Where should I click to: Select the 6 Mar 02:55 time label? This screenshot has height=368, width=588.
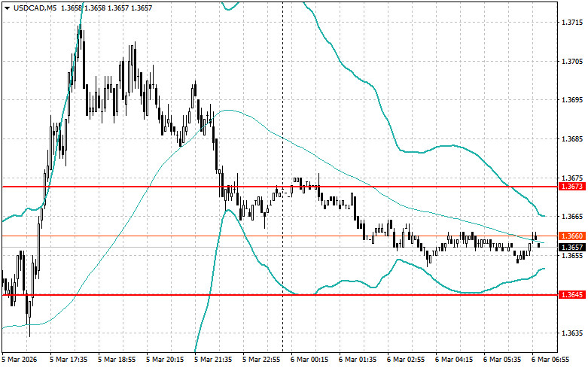(x=406, y=360)
